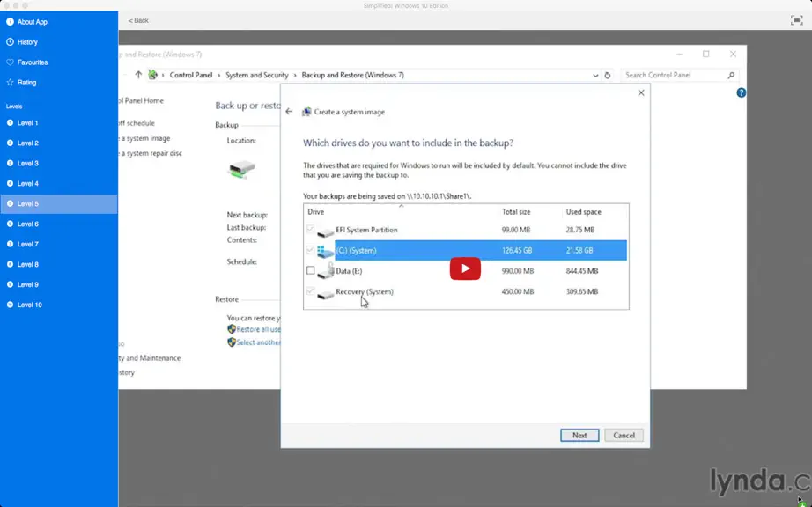The width and height of the screenshot is (812, 507).
Task: Click the EFI System Partition checkbox
Action: [x=311, y=229]
